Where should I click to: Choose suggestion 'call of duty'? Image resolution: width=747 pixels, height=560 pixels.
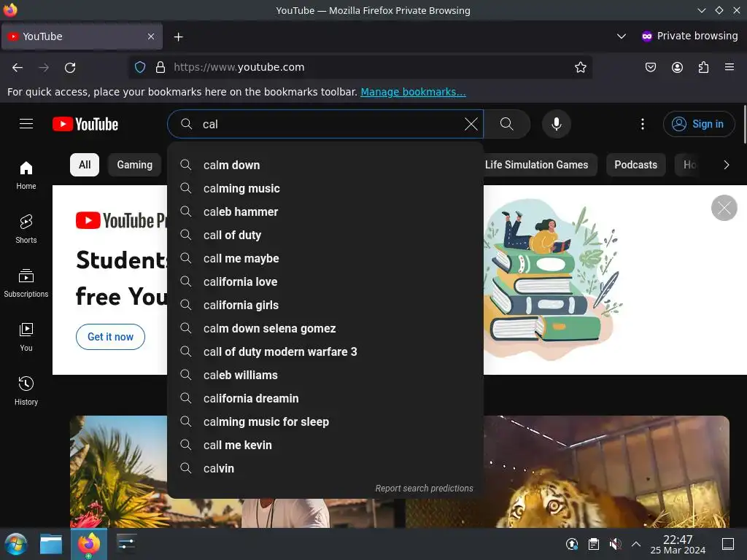tap(325, 236)
